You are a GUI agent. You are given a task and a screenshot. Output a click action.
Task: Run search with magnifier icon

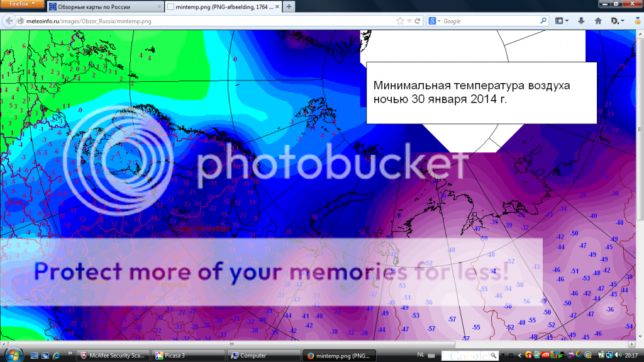(x=543, y=21)
